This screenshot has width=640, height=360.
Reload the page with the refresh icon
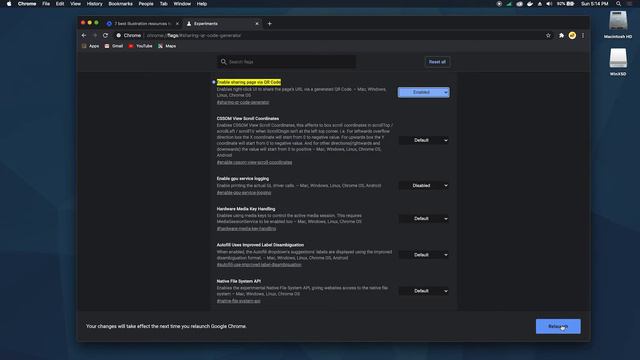point(105,36)
